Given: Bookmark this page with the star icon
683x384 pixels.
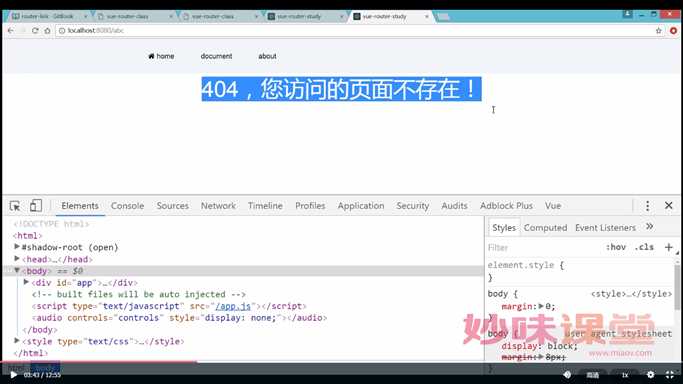Looking at the screenshot, I should (658, 31).
